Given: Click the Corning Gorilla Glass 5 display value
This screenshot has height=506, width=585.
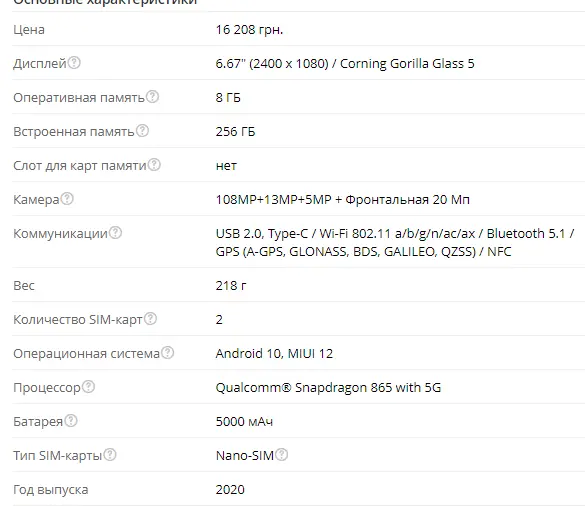Looking at the screenshot, I should coord(407,63).
